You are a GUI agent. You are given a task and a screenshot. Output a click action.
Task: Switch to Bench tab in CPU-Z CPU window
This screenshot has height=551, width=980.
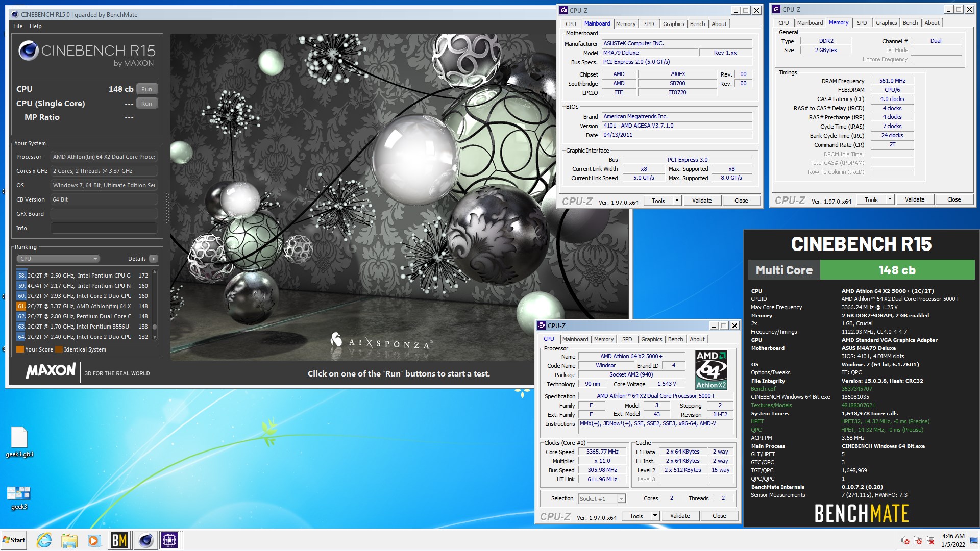pos(675,339)
